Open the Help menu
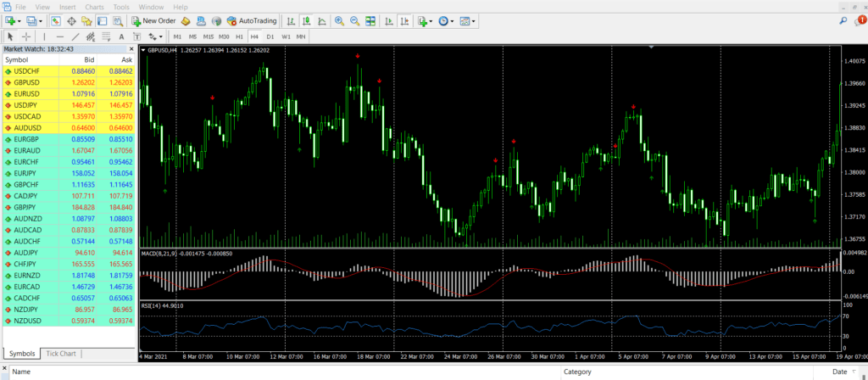This screenshot has width=868, height=380. click(x=181, y=7)
